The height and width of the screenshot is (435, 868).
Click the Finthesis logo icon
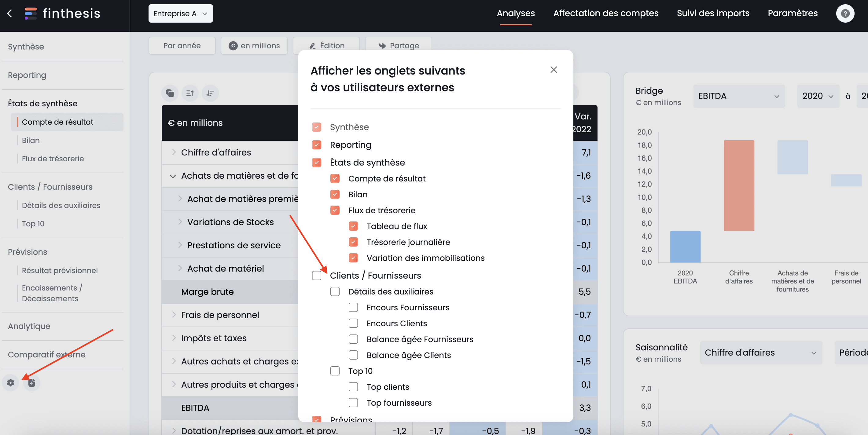(x=30, y=12)
